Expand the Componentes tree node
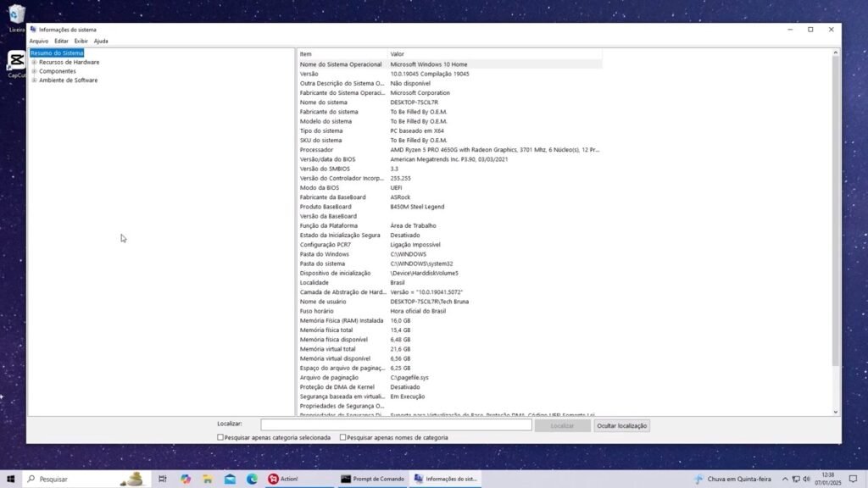 coord(34,71)
